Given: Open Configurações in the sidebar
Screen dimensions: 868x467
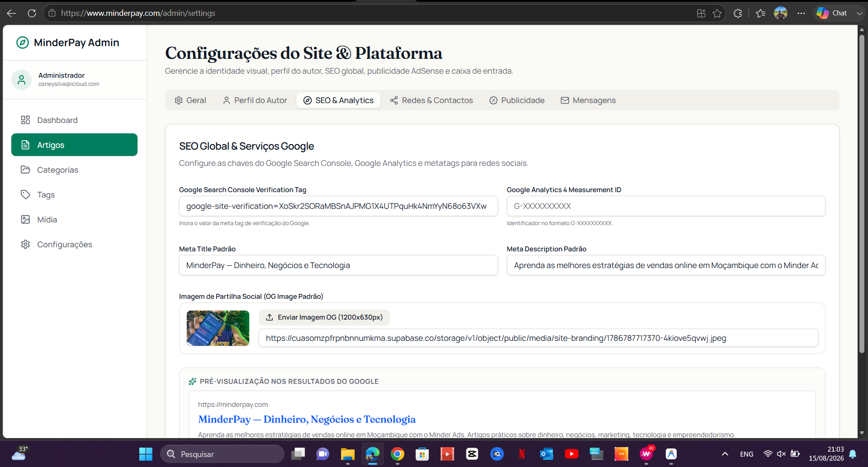Looking at the screenshot, I should tap(74, 245).
